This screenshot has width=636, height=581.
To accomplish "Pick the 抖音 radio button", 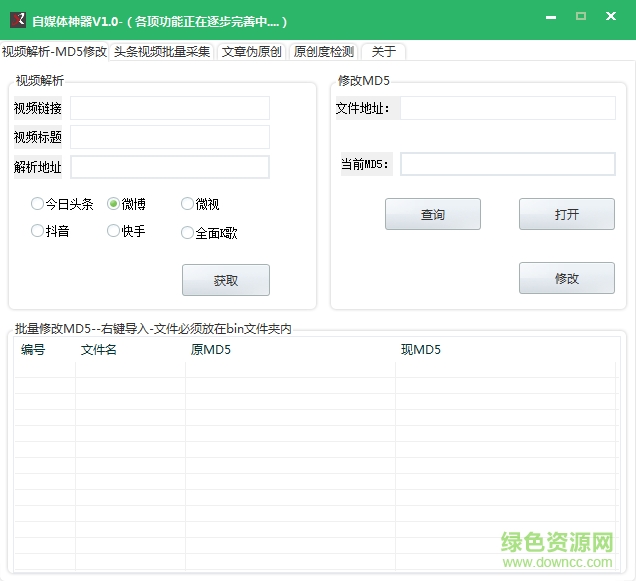I will click(x=38, y=231).
